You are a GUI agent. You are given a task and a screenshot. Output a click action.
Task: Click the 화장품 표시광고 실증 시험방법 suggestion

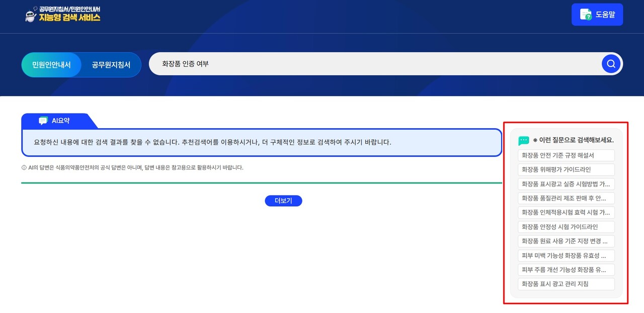[566, 184]
